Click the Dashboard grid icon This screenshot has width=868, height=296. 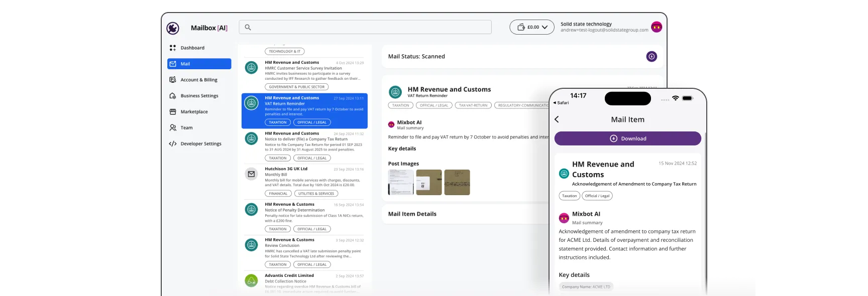173,48
